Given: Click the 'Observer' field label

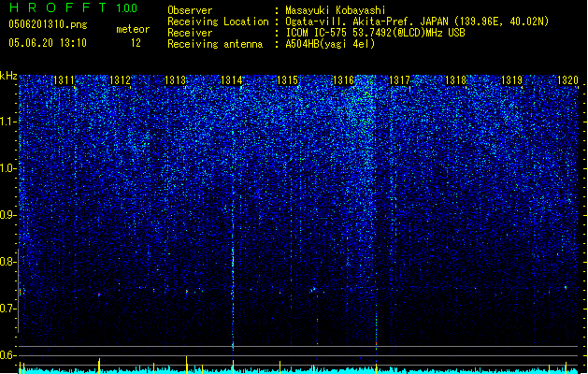Looking at the screenshot, I should click(x=190, y=10).
